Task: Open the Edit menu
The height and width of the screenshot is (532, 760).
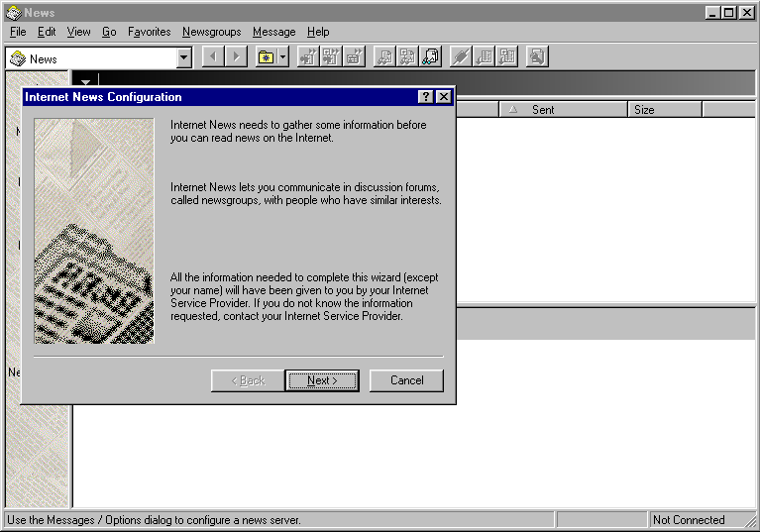Action: [x=47, y=32]
